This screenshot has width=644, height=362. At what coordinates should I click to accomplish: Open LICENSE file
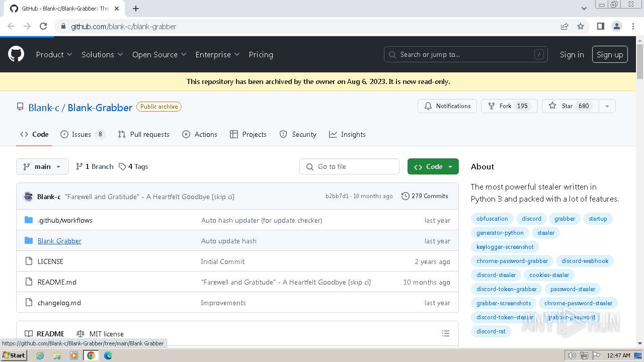click(50, 261)
